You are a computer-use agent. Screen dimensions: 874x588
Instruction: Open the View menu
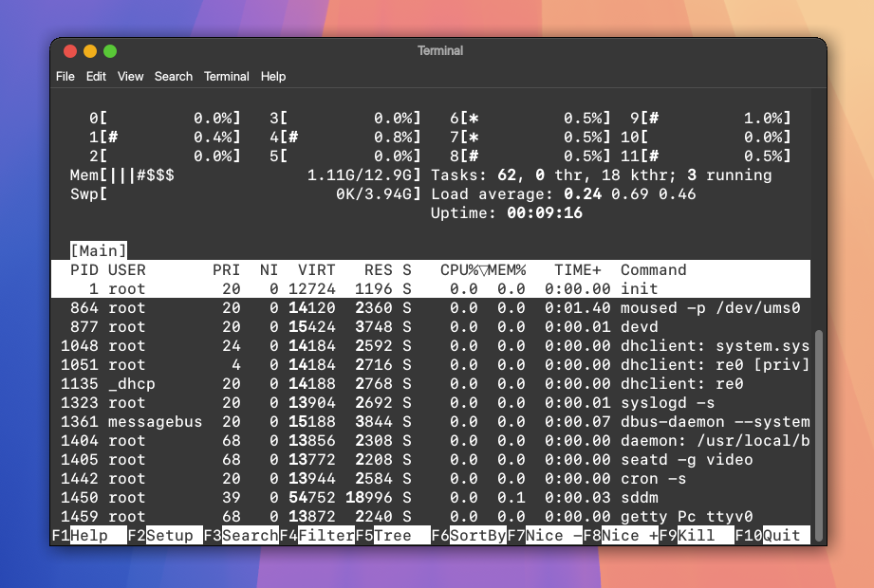click(x=130, y=76)
